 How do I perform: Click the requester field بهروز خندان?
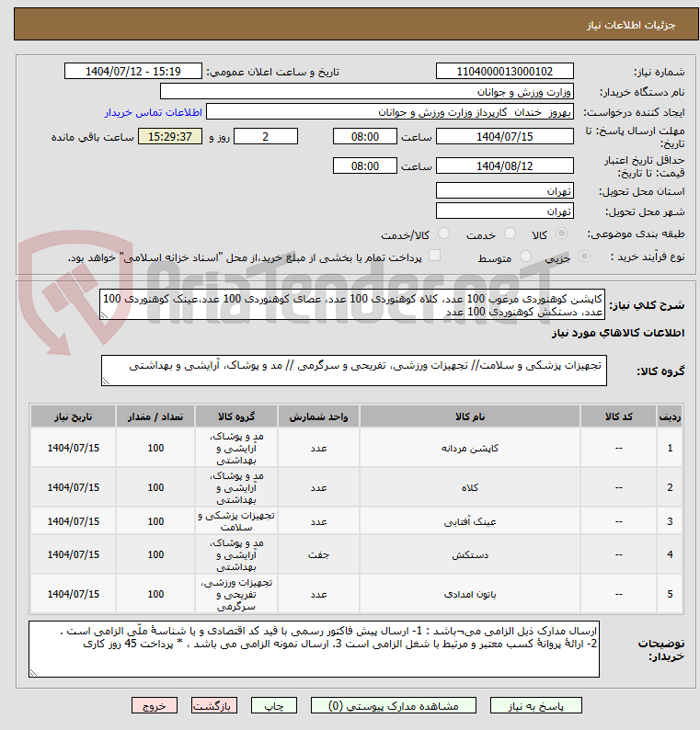[389, 112]
